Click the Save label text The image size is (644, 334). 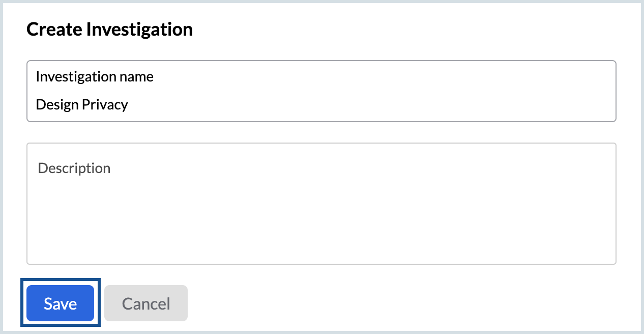60,304
